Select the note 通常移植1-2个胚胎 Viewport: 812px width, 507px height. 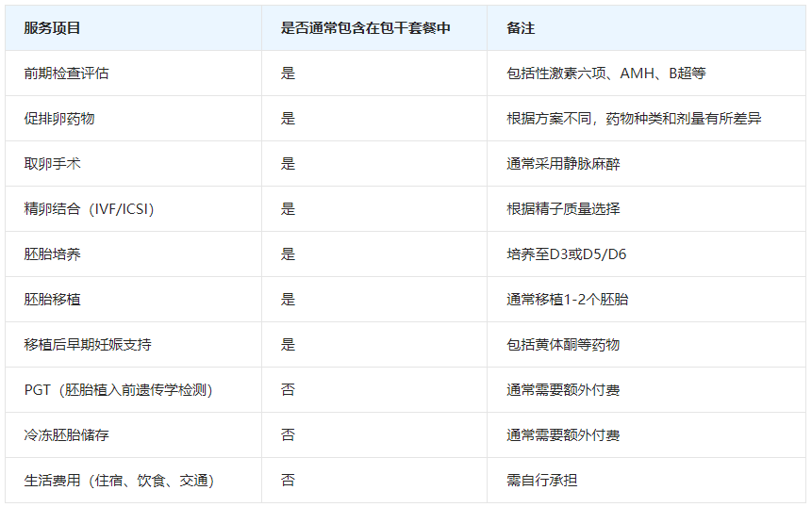click(x=567, y=300)
